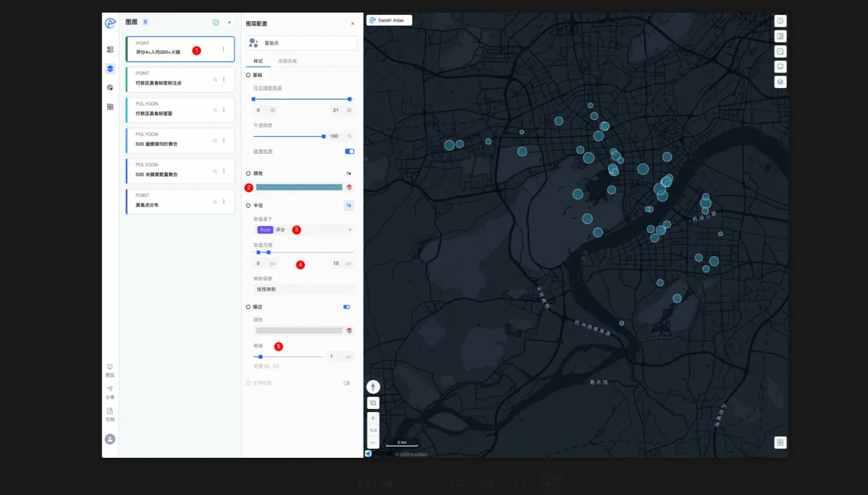Open the 基础点 layer type selector
Screen dimensions: 868x495
301,43
